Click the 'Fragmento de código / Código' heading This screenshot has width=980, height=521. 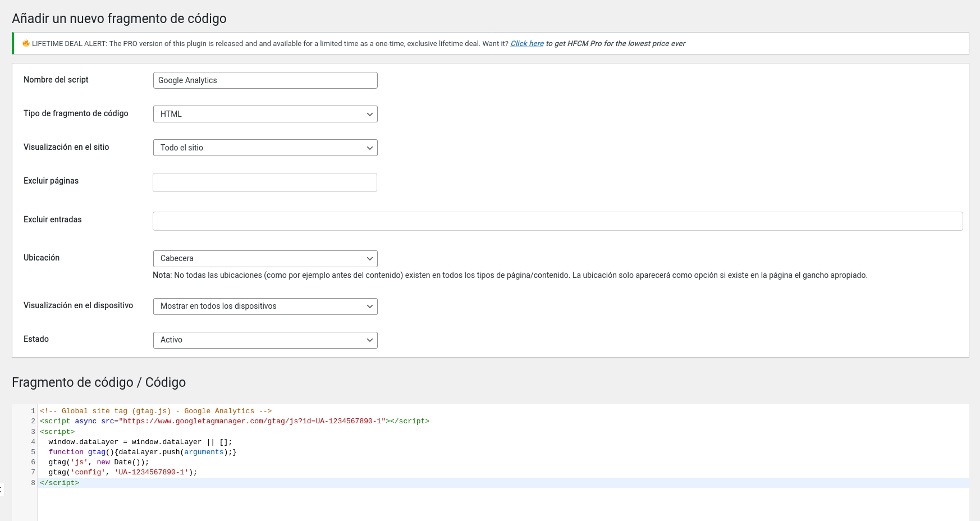point(99,382)
